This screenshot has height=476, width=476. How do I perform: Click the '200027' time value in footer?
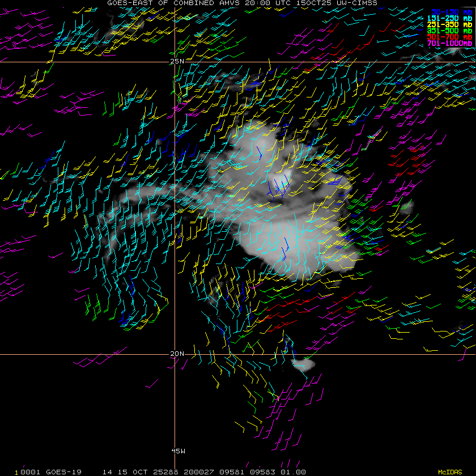[198, 472]
